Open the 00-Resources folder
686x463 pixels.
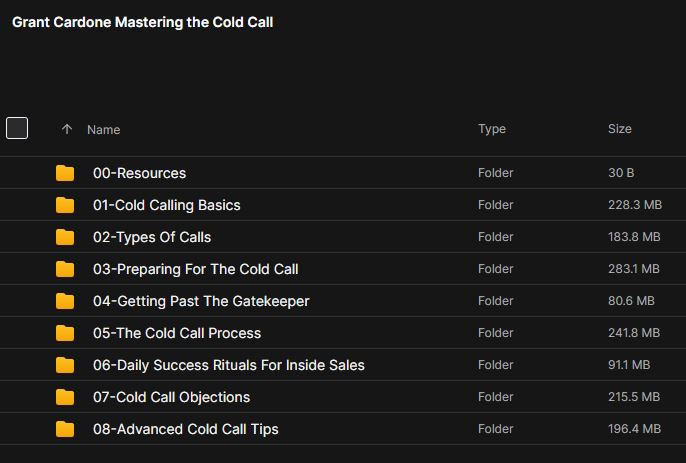[x=139, y=173]
